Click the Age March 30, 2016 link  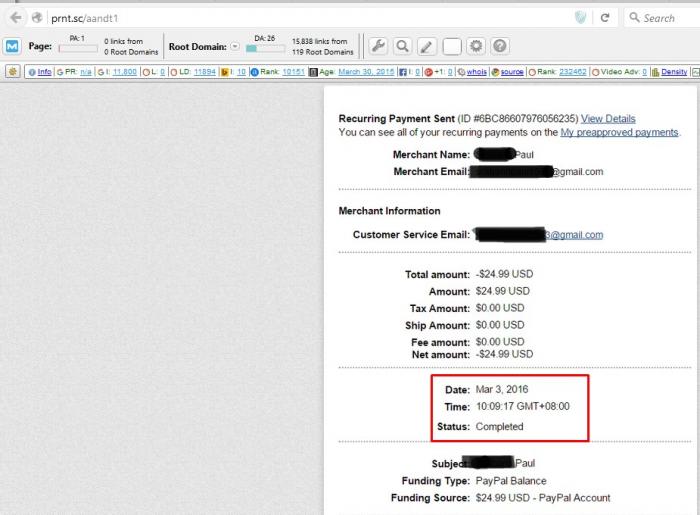tap(366, 71)
